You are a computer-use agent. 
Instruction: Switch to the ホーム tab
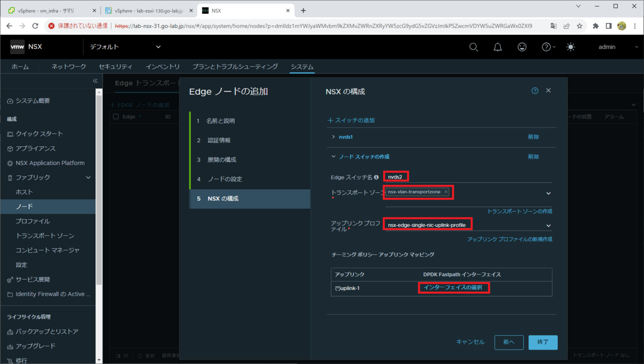point(20,67)
